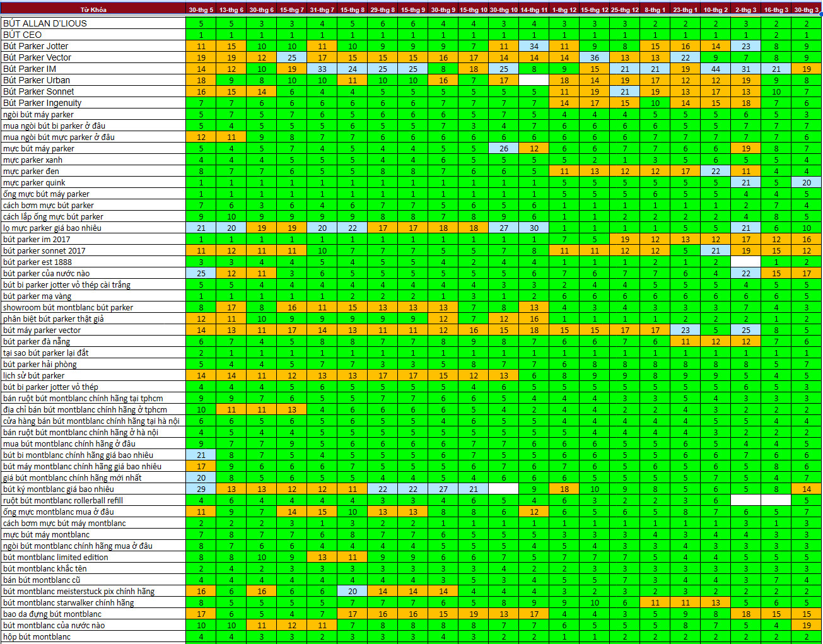
Task: Select the blue cell showing 29
Action: pyautogui.click(x=201, y=489)
